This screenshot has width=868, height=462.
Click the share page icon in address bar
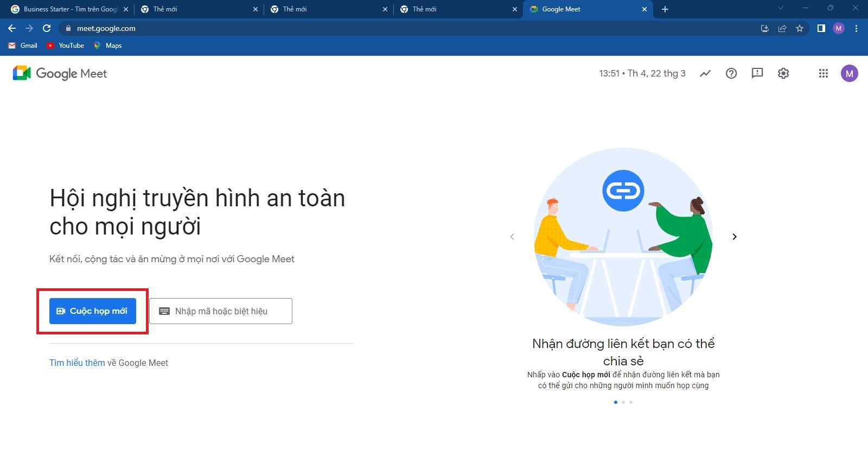pyautogui.click(x=782, y=28)
